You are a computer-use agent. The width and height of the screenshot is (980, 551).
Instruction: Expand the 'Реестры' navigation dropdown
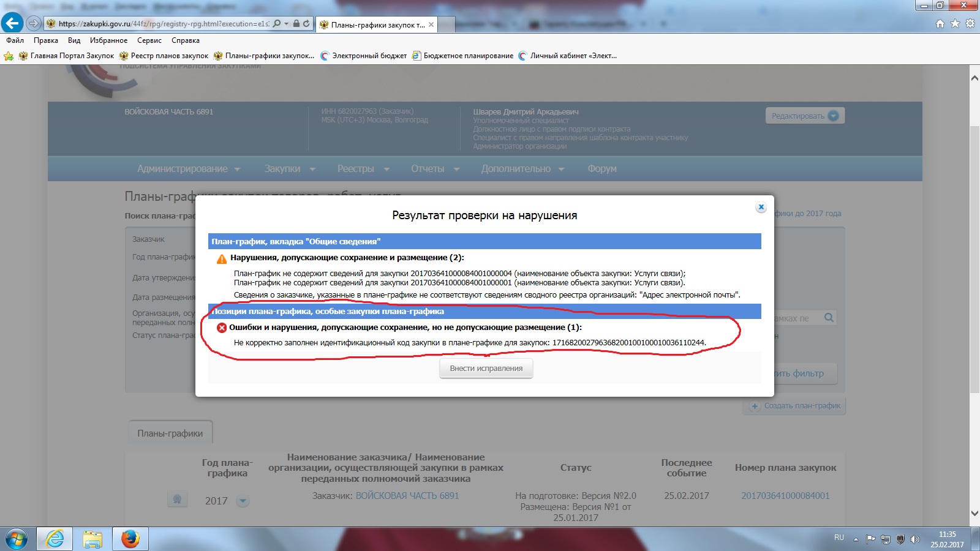363,169
